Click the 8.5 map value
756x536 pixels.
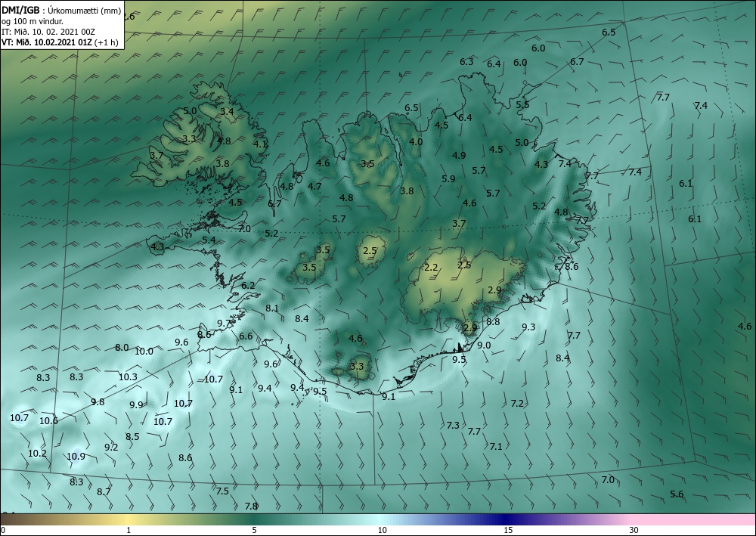[x=132, y=437]
